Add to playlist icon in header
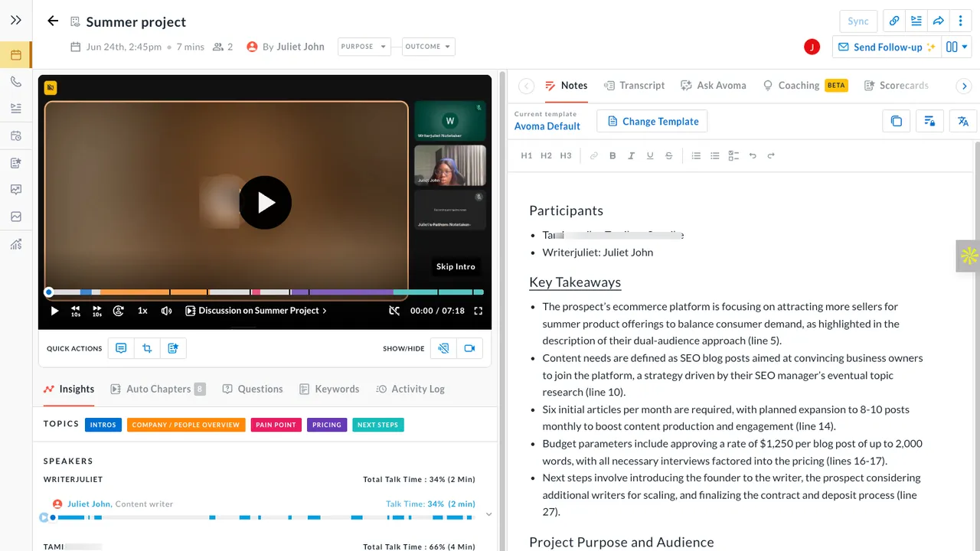 click(x=916, y=21)
